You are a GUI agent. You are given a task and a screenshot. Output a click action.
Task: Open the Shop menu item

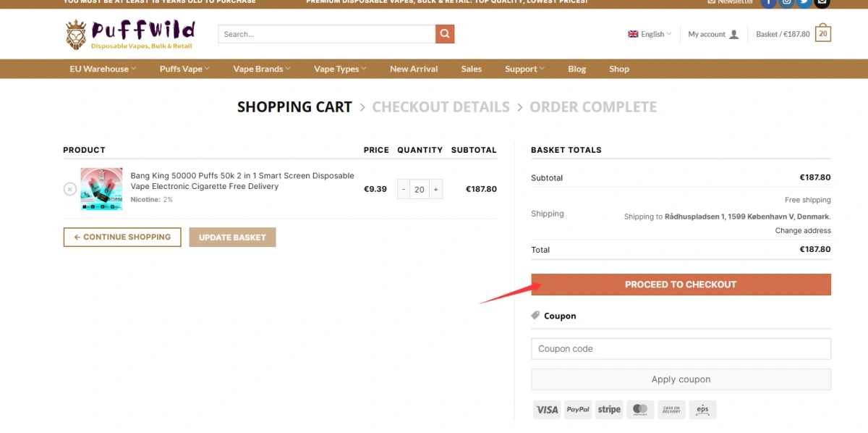pos(619,69)
